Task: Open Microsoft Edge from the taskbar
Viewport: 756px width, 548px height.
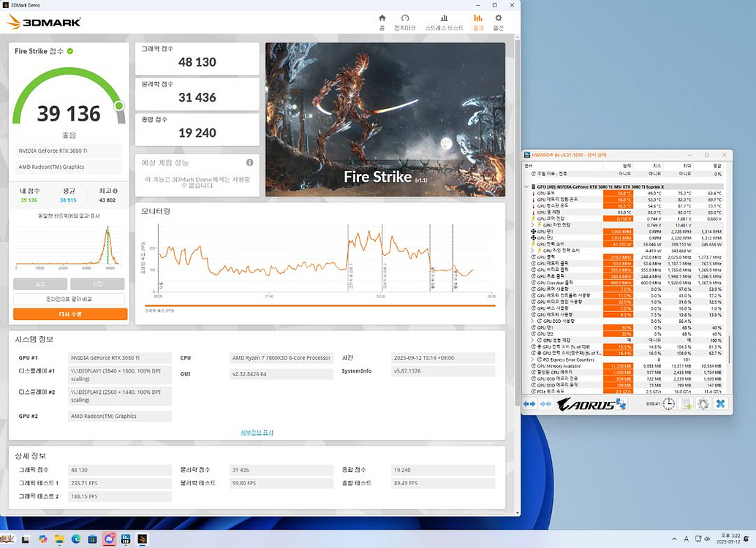Action: 76,539
